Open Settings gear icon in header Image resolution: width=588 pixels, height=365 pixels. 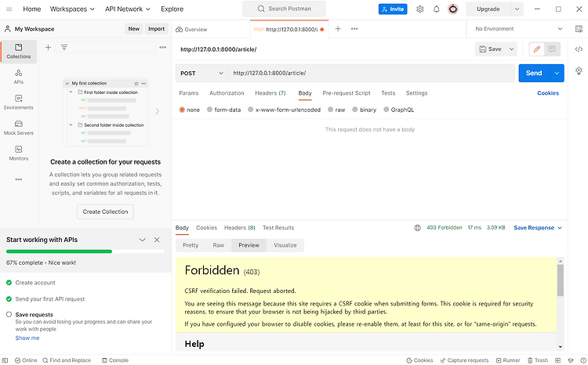(420, 9)
